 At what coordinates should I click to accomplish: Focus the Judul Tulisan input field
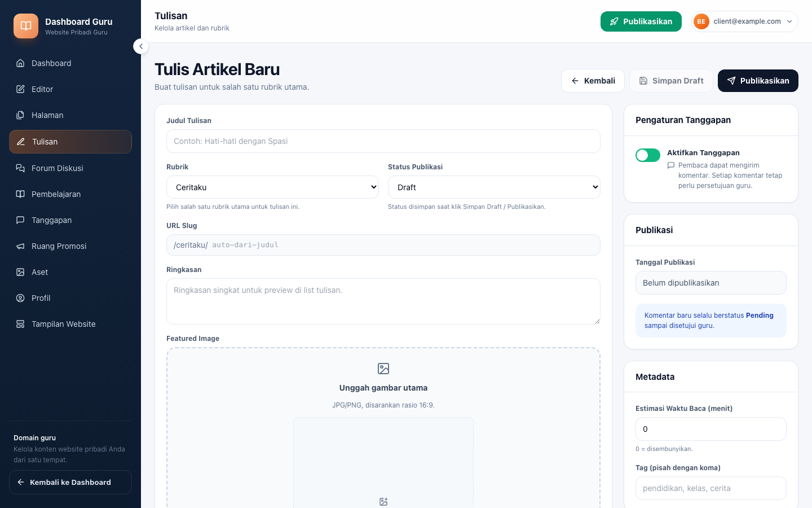[x=383, y=141]
